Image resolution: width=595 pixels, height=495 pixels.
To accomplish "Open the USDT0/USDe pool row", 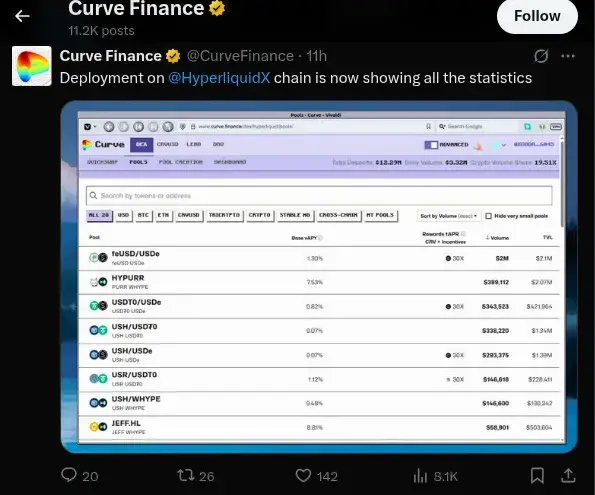I will click(319, 307).
